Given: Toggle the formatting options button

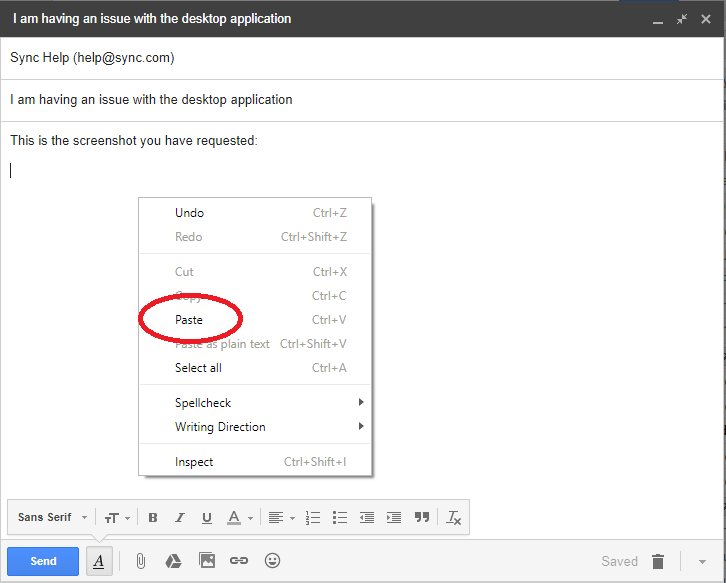Looking at the screenshot, I should point(99,561).
